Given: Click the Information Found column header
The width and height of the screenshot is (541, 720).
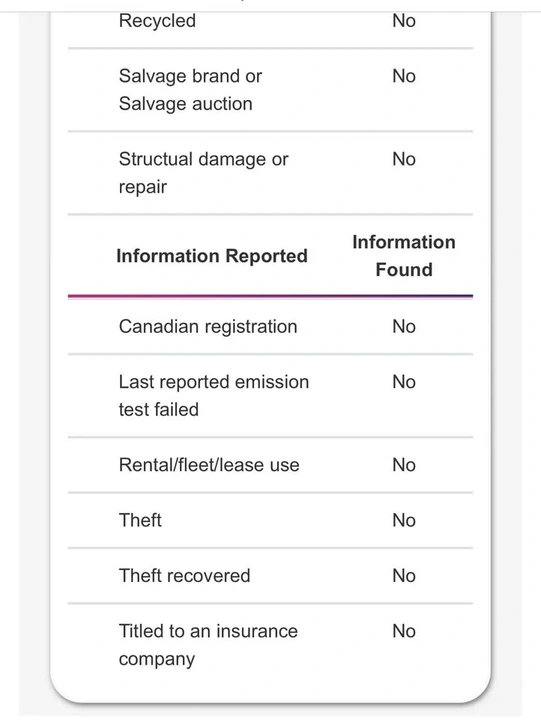Looking at the screenshot, I should coord(404,256).
